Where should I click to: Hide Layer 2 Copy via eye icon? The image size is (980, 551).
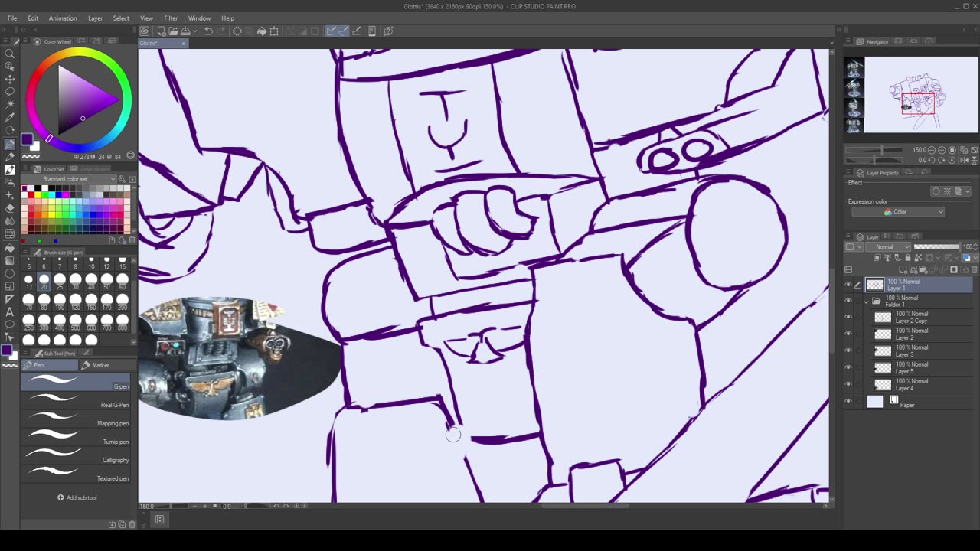coord(848,317)
